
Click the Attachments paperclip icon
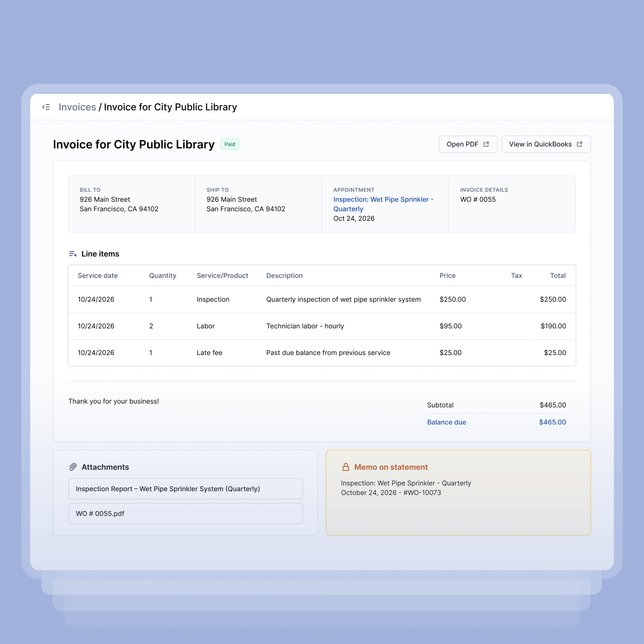tap(73, 467)
